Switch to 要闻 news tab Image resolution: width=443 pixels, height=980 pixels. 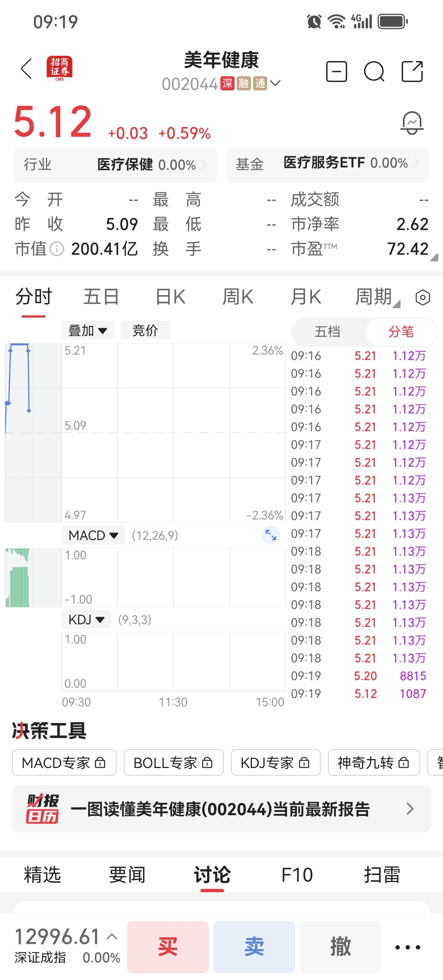[x=127, y=874]
